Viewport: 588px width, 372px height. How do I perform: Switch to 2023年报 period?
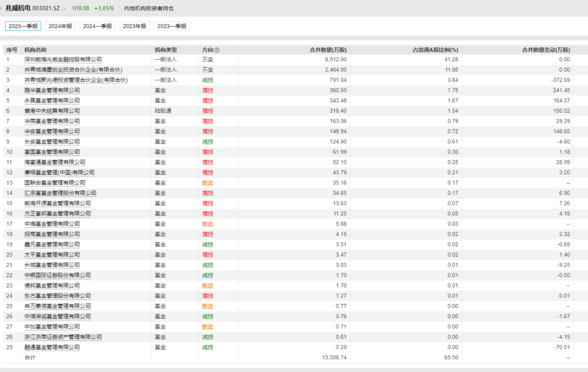pos(134,26)
